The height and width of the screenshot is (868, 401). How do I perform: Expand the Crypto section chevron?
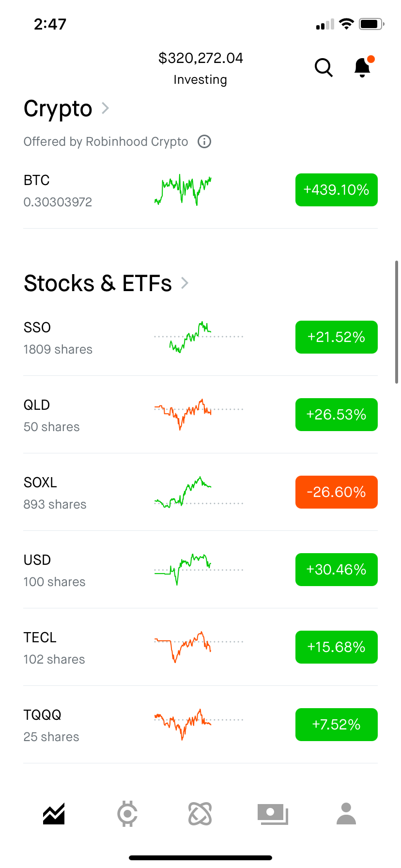tap(105, 108)
